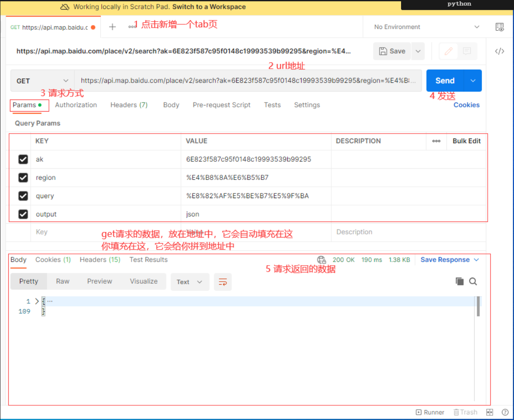
Task: Switch response view to Raw
Action: pos(62,282)
